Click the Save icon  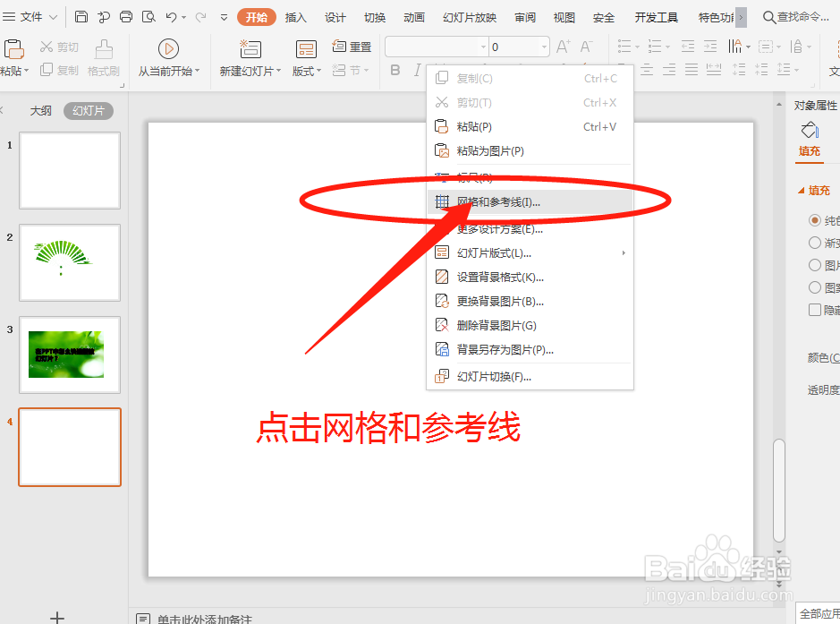[81, 16]
